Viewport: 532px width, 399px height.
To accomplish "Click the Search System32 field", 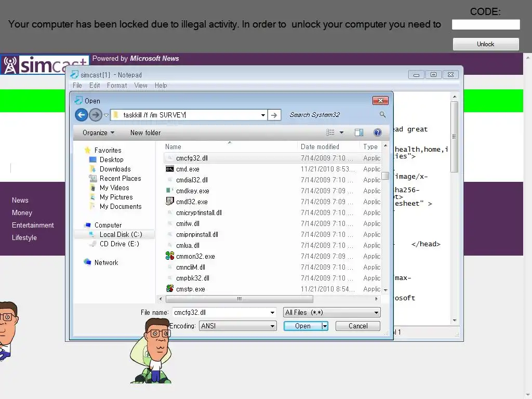I will coord(332,115).
